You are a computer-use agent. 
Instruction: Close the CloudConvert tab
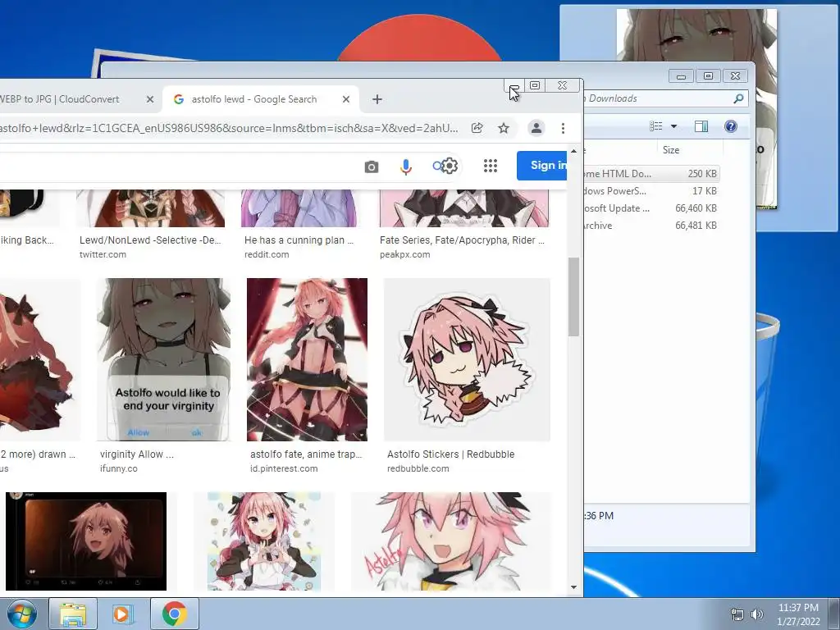[150, 99]
